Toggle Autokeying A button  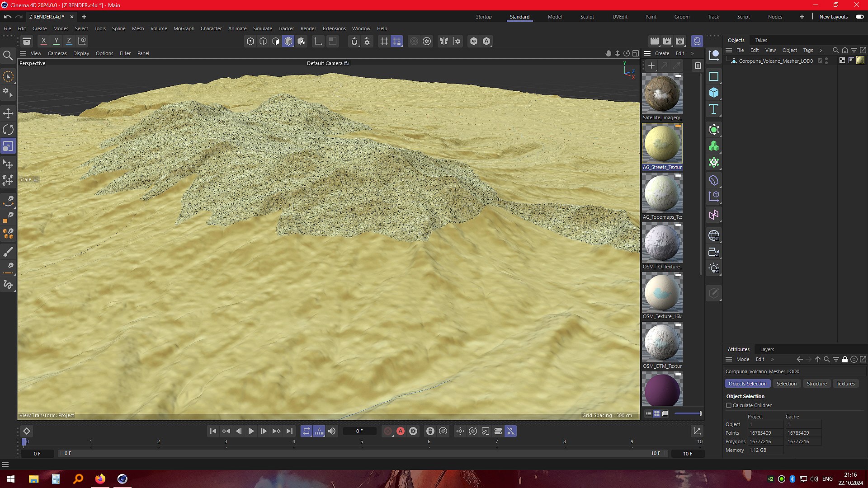[x=401, y=431]
